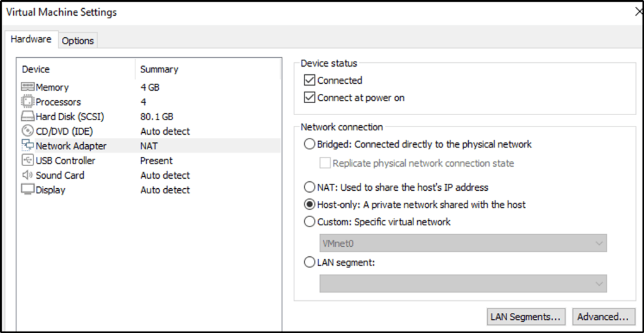Image resolution: width=644 pixels, height=333 pixels.
Task: Select the Sound Card speaker icon
Action: pos(28,175)
